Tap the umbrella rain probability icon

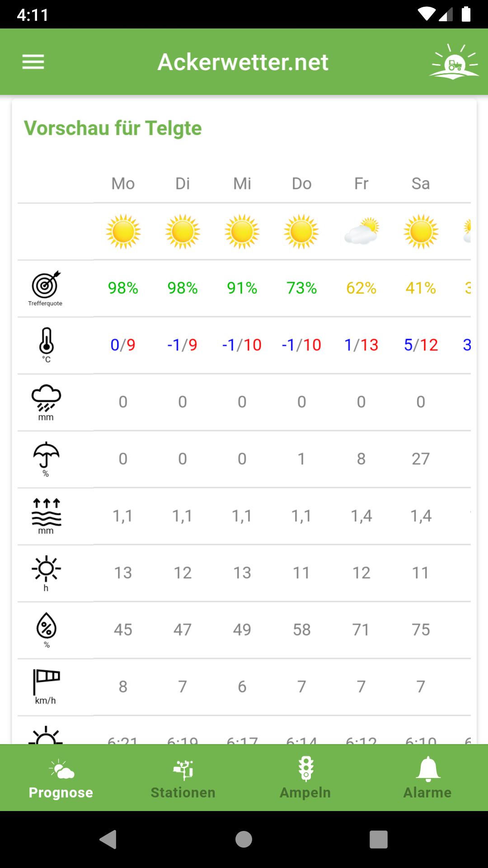click(x=46, y=454)
